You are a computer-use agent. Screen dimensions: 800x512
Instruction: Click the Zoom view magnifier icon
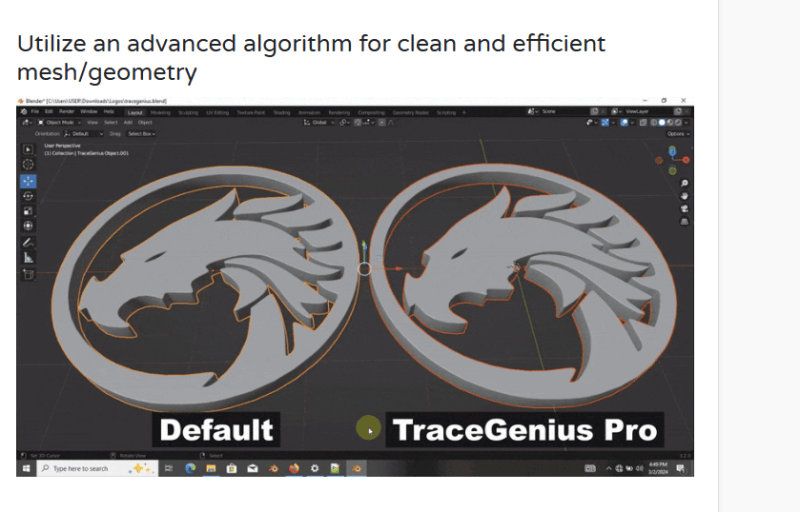(684, 183)
